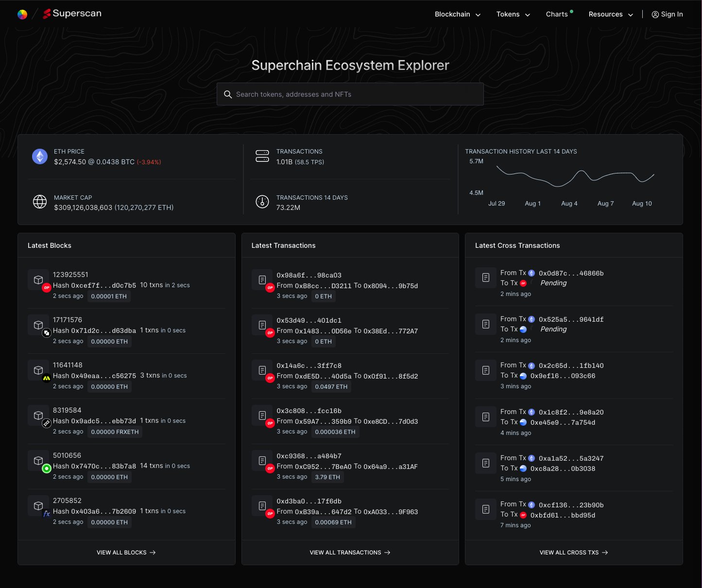Expand the Tokens navigation dropdown
Screen dimensions: 702x588
(x=513, y=14)
